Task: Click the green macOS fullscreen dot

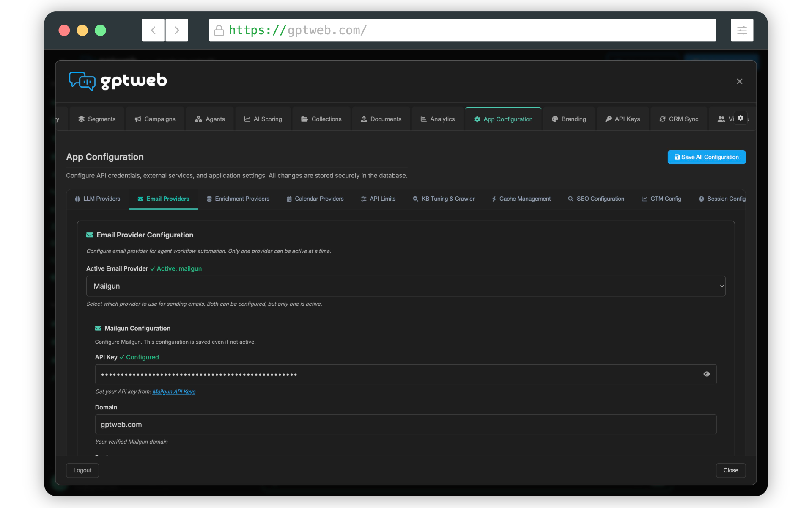Action: pyautogui.click(x=100, y=30)
